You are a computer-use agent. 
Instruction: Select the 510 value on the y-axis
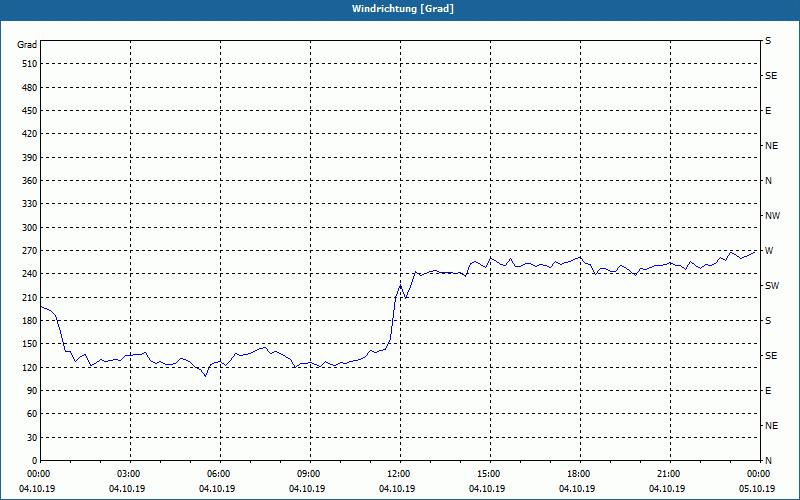pos(30,64)
